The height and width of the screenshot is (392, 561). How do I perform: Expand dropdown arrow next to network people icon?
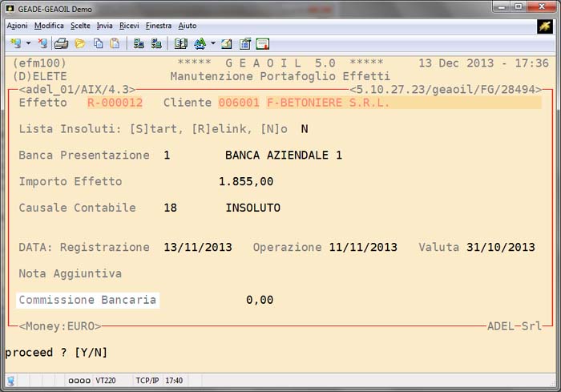coord(213,43)
